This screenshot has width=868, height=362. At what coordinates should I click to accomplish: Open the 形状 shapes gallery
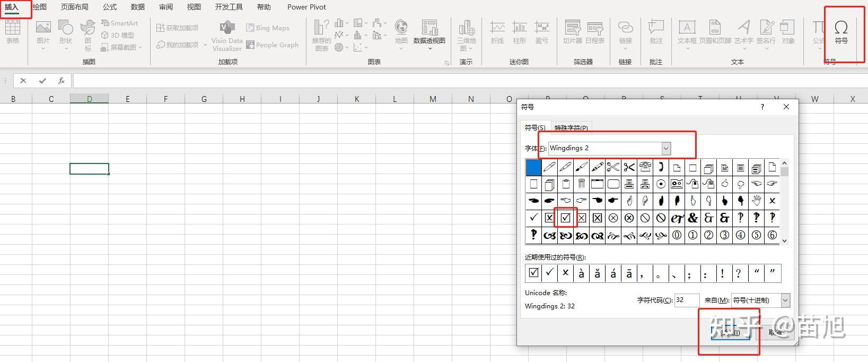[66, 35]
